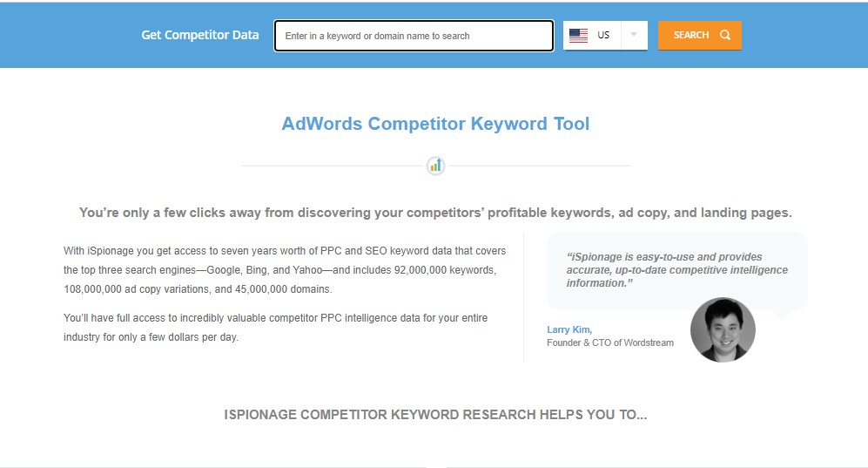
Task: Click the US flag icon
Action: [578, 36]
